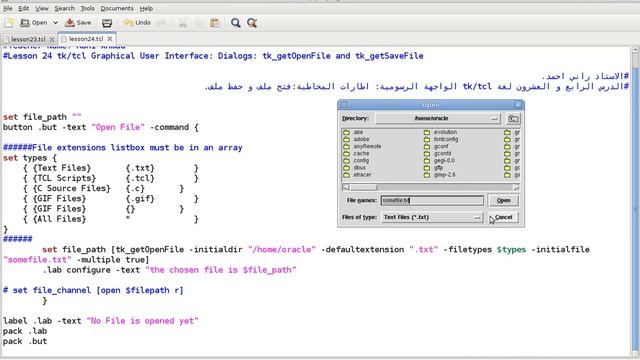The image size is (640, 360).
Task: Open the Search menu
Action: [x=64, y=8]
